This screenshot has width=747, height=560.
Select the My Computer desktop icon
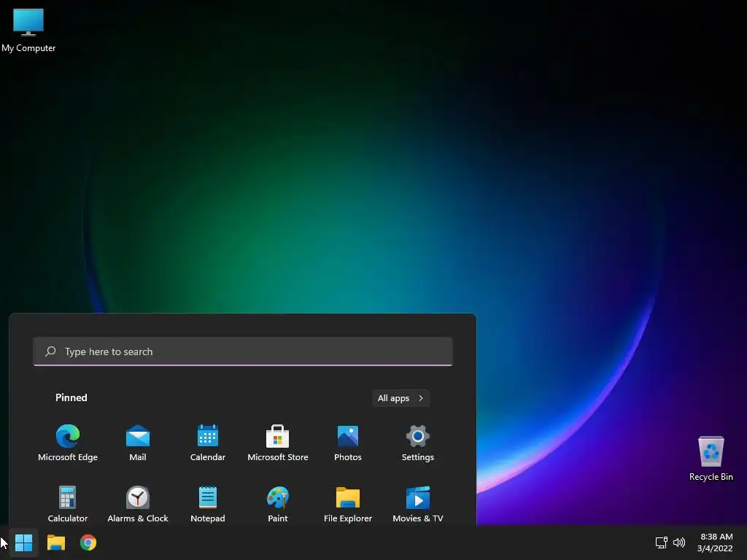(28, 30)
